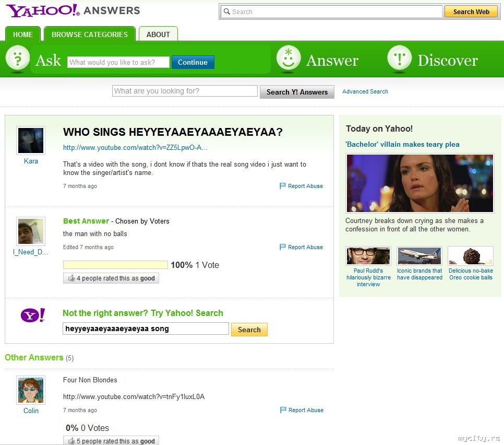Open the ABOUT tab
The height and width of the screenshot is (445, 504).
(158, 34)
